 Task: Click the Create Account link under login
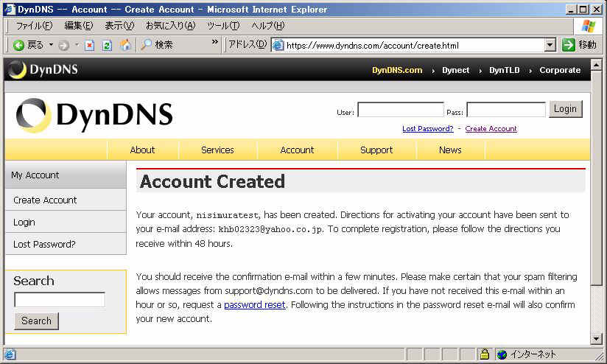tap(491, 128)
